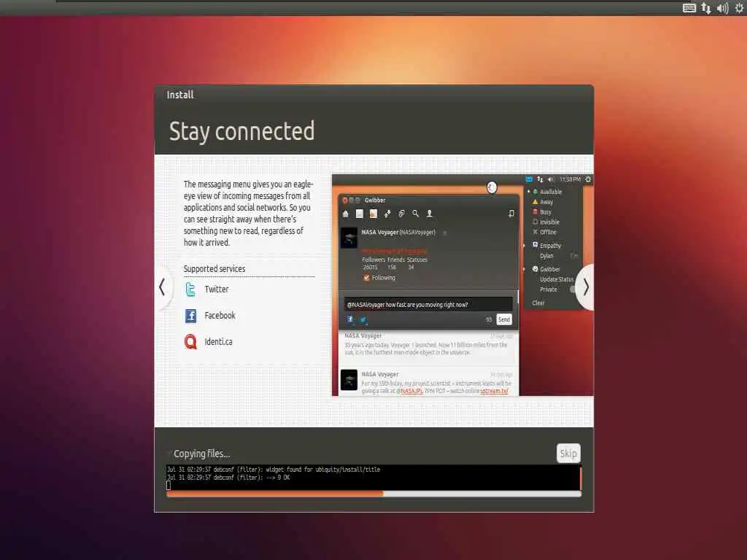Choose Clear in the messaging menu
Screen dimensions: 747x560
click(x=538, y=303)
